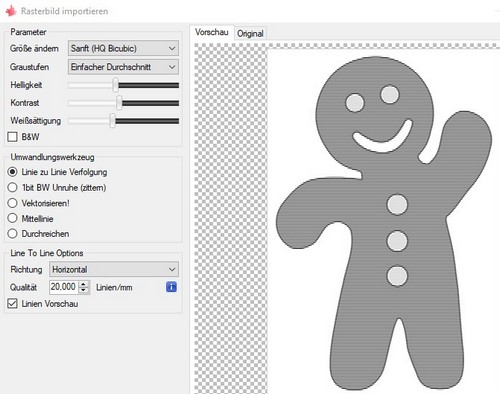Increase Qualität with the up arrow
Screen dimensions: 500x394
coord(84,284)
